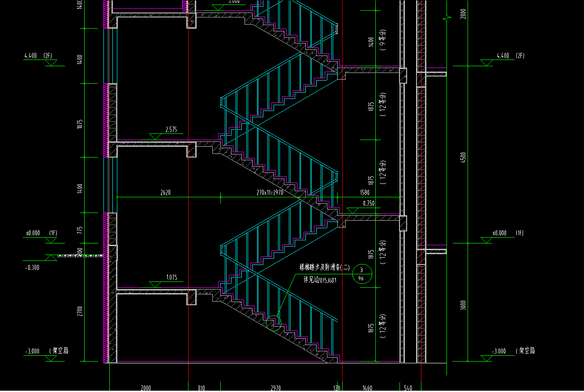Select the 2620 dimension line's 1580 neighbor marker 0.750 triangle

tap(353, 210)
